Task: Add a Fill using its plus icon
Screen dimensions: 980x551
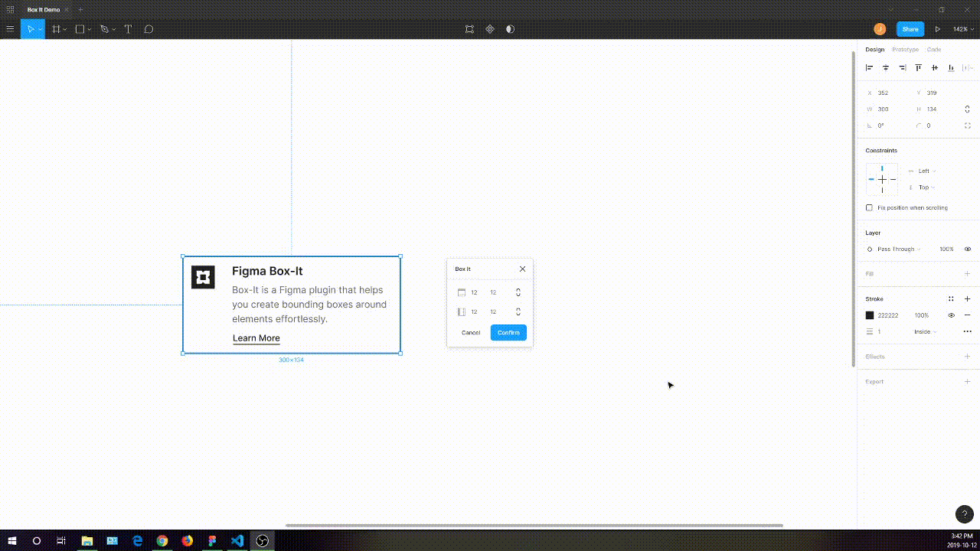Action: tap(967, 273)
